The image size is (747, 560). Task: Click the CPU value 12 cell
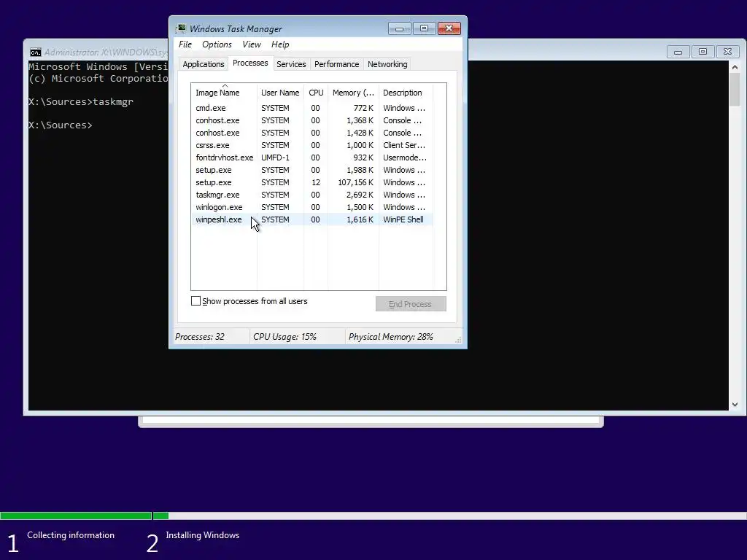pyautogui.click(x=315, y=182)
